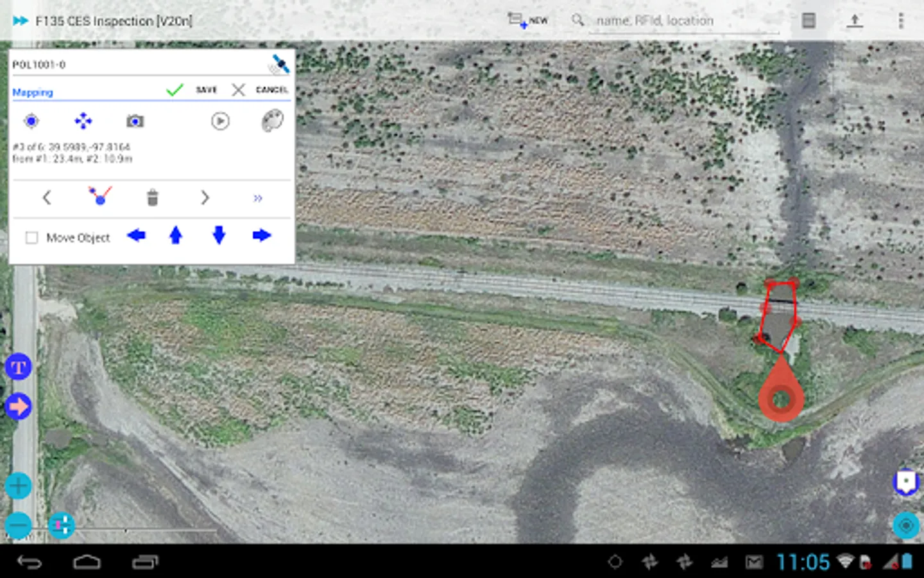The image size is (924, 578).
Task: Tap the camera capture icon
Action: click(x=135, y=121)
